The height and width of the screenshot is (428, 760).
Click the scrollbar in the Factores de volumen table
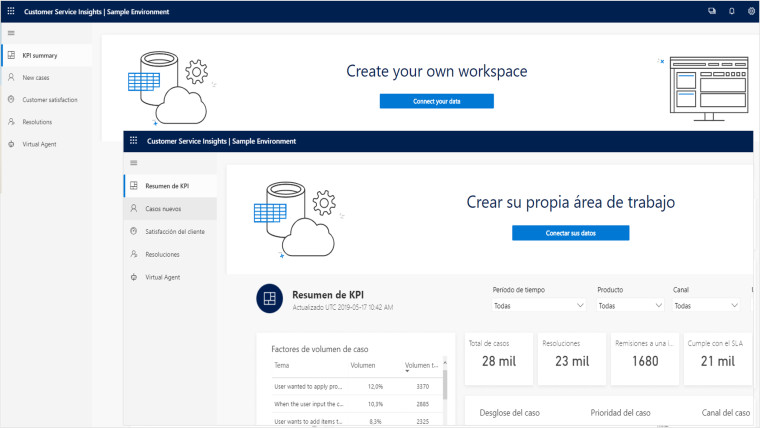tap(445, 384)
